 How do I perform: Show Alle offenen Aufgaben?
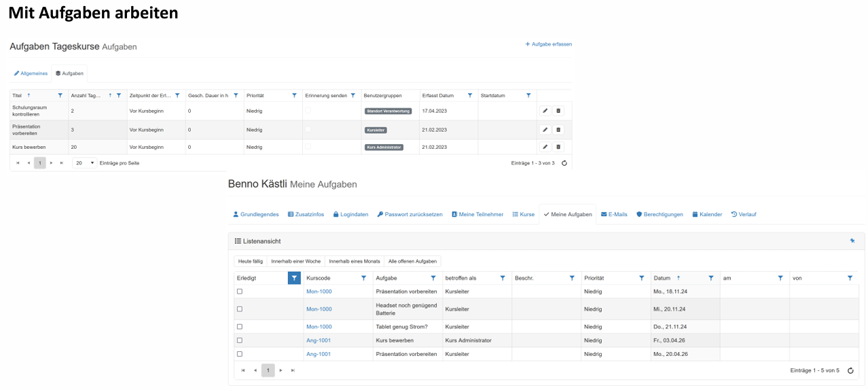[413, 261]
